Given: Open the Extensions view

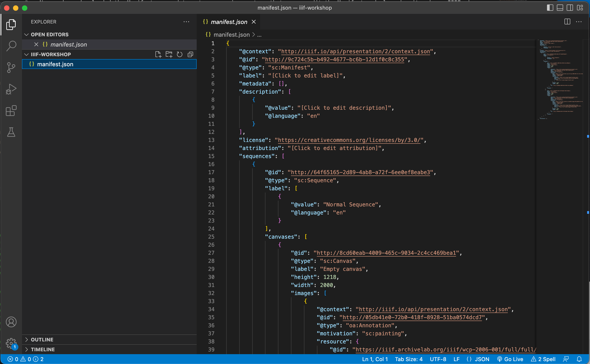Looking at the screenshot, I should [x=11, y=111].
